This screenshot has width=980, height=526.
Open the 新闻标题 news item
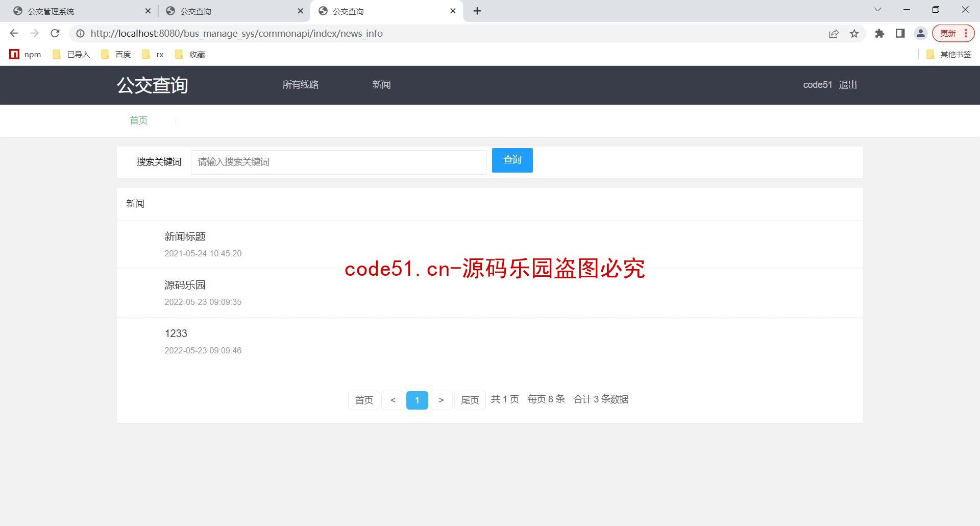(185, 236)
